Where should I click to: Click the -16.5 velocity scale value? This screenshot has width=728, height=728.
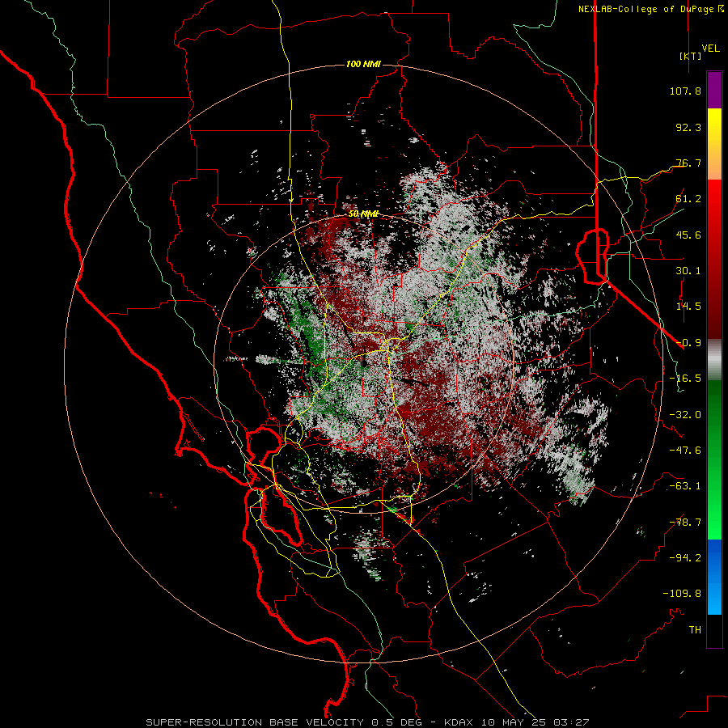click(x=685, y=379)
